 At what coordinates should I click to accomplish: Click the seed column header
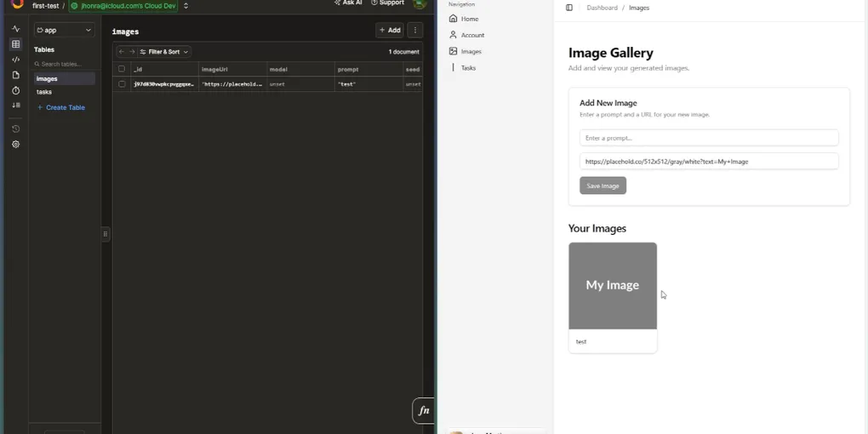click(x=413, y=69)
